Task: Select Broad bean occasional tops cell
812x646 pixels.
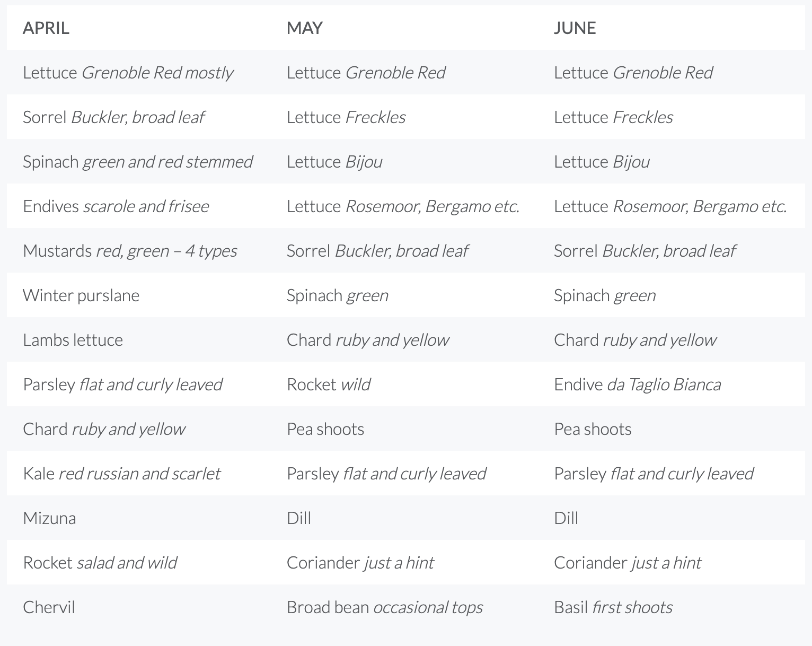Action: (x=384, y=607)
